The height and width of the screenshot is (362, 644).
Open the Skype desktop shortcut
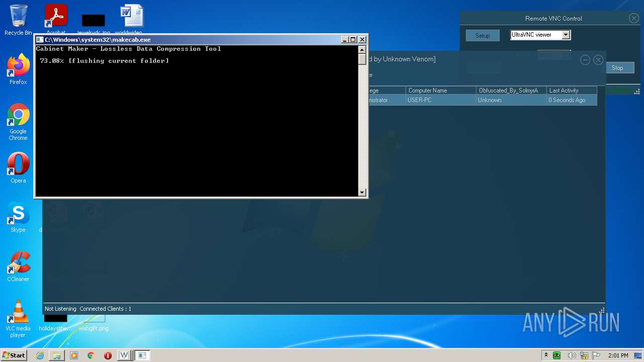point(18,217)
